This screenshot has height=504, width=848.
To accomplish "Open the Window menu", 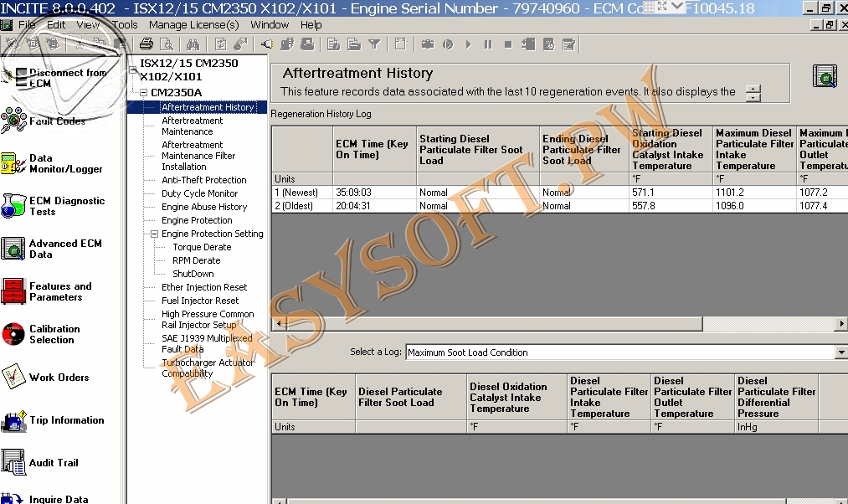I will 270,25.
